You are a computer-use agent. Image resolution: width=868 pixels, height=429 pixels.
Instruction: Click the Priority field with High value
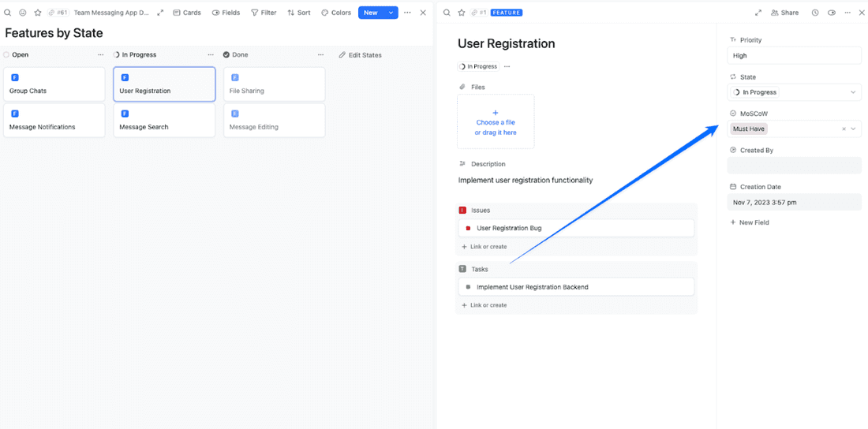[x=795, y=55]
